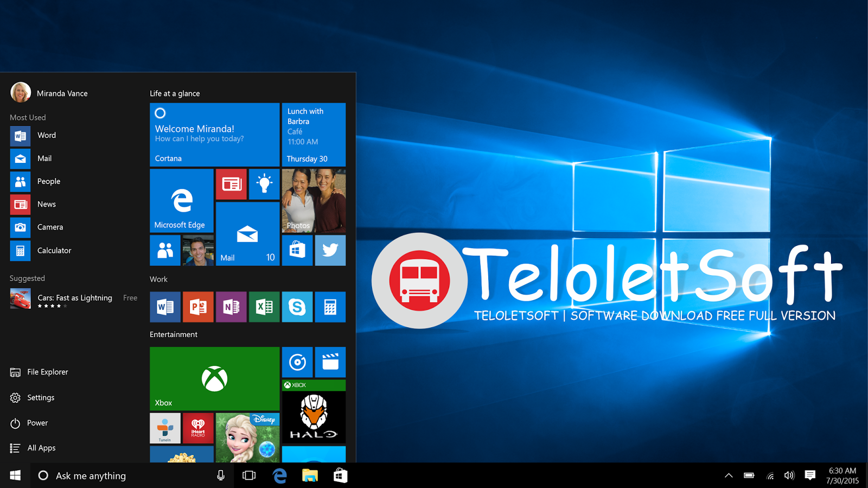The image size is (868, 488).
Task: Launch the PowerPoint tile
Action: (x=198, y=307)
